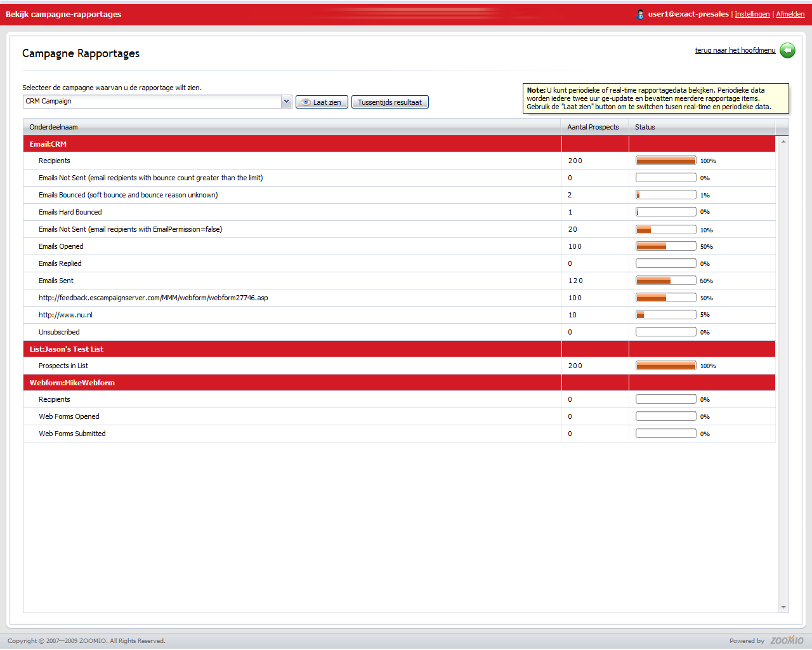The width and height of the screenshot is (812, 650).
Task: Click the Recipients progress bar under Email:CRM
Action: click(666, 161)
